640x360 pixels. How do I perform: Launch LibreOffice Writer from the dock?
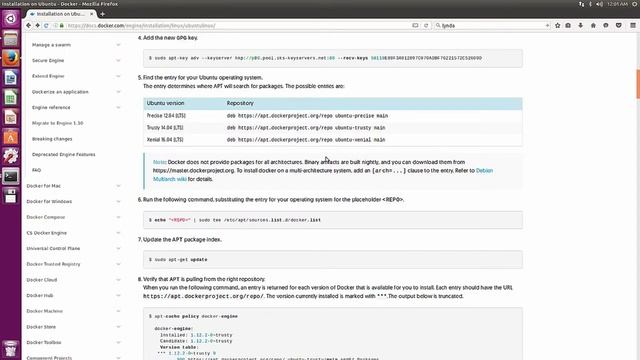point(11,78)
